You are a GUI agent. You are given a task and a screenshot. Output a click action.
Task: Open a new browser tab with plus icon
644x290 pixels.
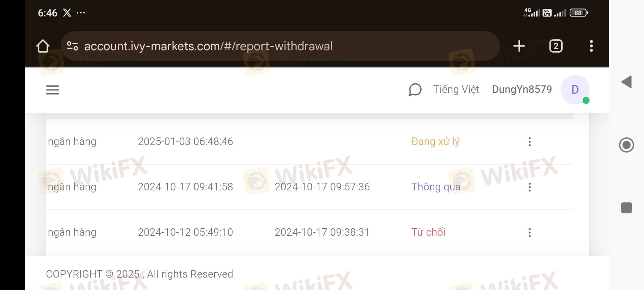pyautogui.click(x=519, y=46)
